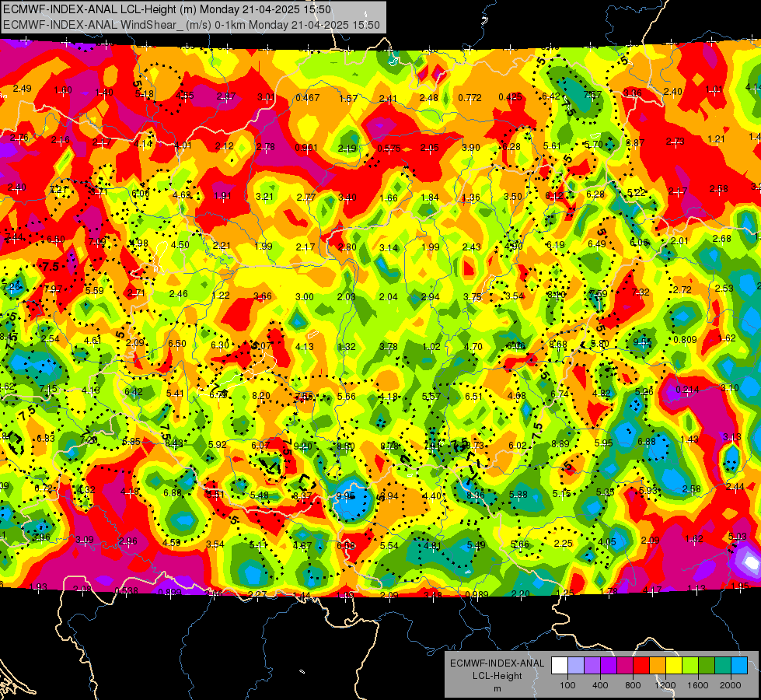Viewport: 761px width, 700px height.
Task: Click the wind shear value 0.809
Action: [x=685, y=340]
